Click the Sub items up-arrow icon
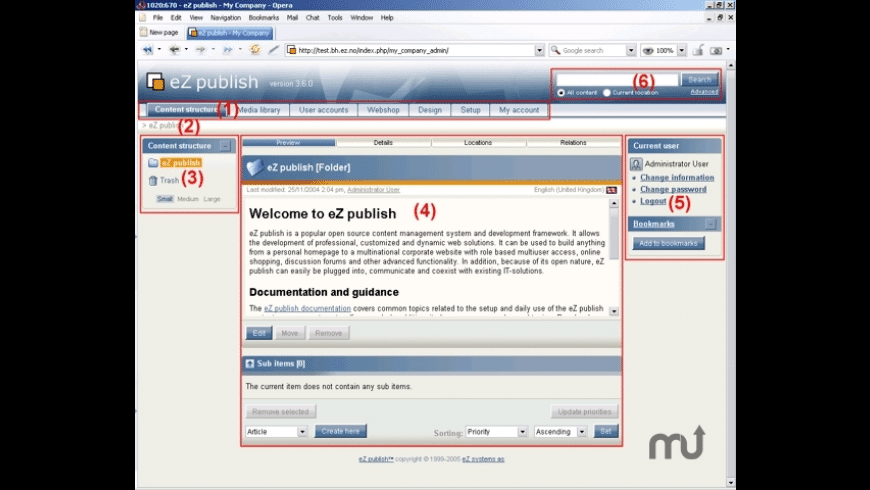The width and height of the screenshot is (870, 490). click(x=250, y=363)
